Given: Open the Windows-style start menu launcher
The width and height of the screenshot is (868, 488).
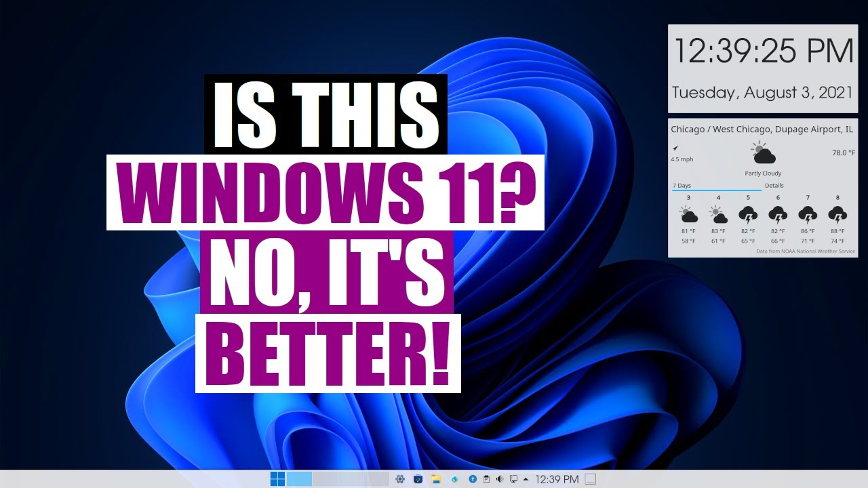Looking at the screenshot, I should click(x=277, y=479).
